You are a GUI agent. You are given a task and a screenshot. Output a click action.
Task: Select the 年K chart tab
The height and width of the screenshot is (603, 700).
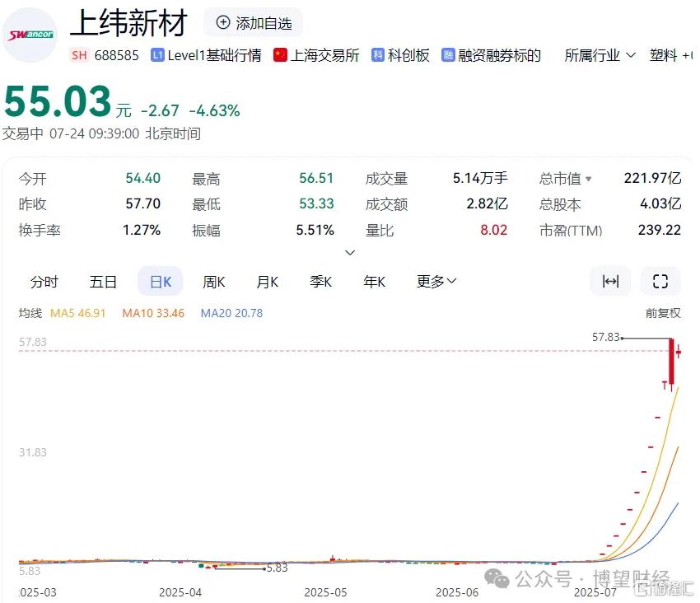(374, 282)
